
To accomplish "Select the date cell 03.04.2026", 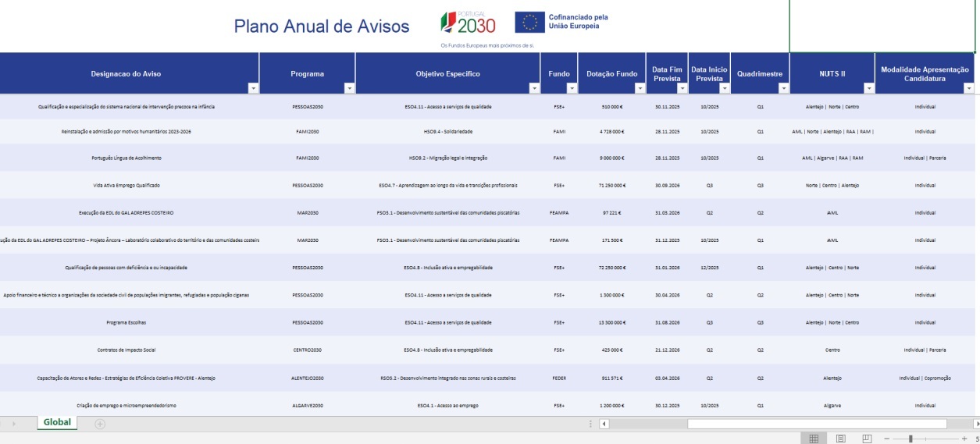I will (667, 378).
